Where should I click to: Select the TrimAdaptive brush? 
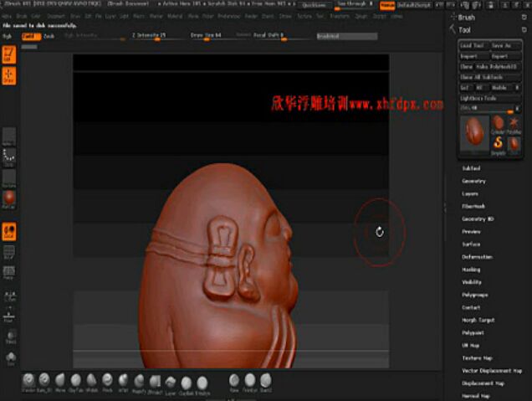[202, 385]
